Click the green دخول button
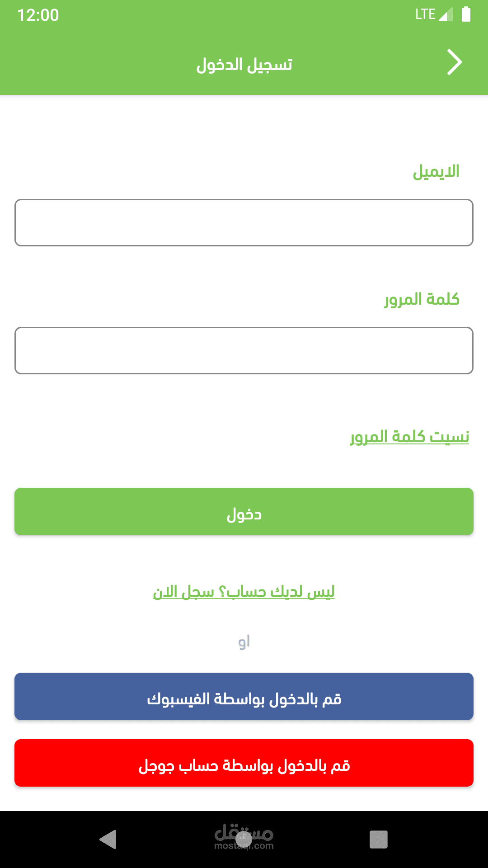Image resolution: width=488 pixels, height=868 pixels. (x=244, y=511)
